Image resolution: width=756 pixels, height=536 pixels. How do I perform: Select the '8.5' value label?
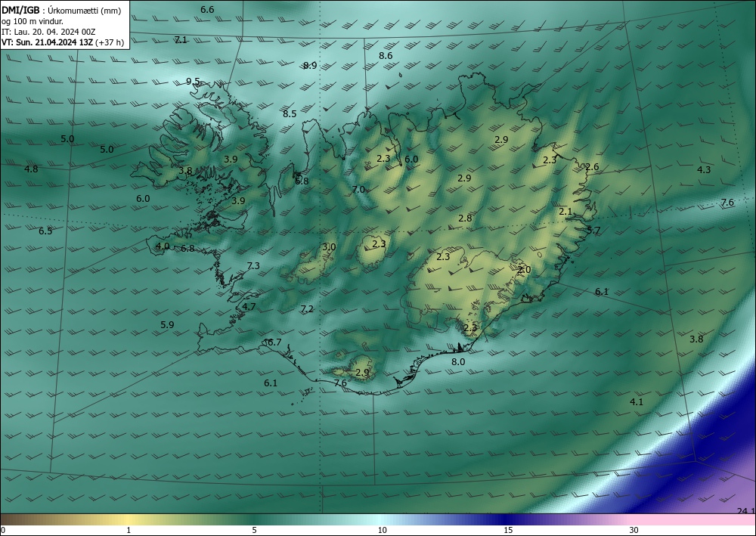coord(290,114)
